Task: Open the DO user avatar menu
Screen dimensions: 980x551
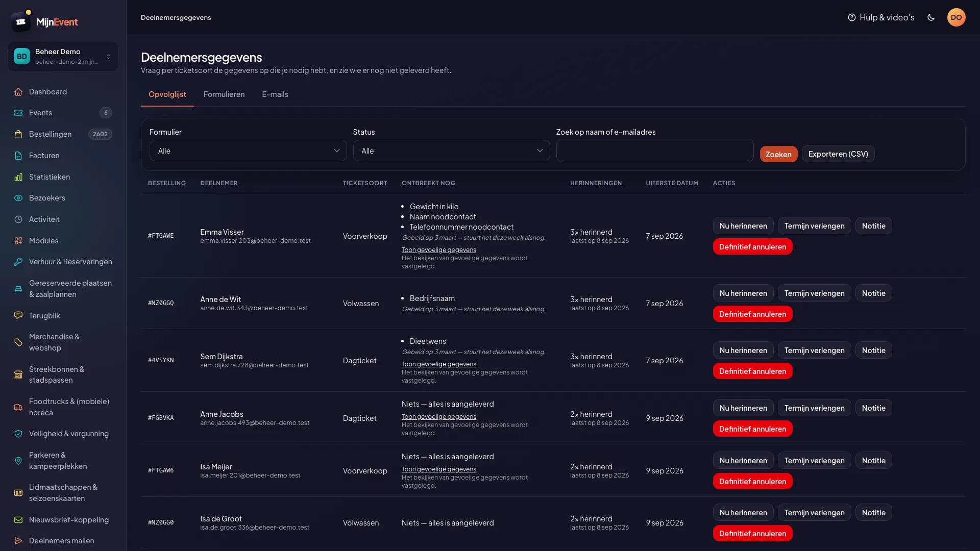Action: (957, 17)
